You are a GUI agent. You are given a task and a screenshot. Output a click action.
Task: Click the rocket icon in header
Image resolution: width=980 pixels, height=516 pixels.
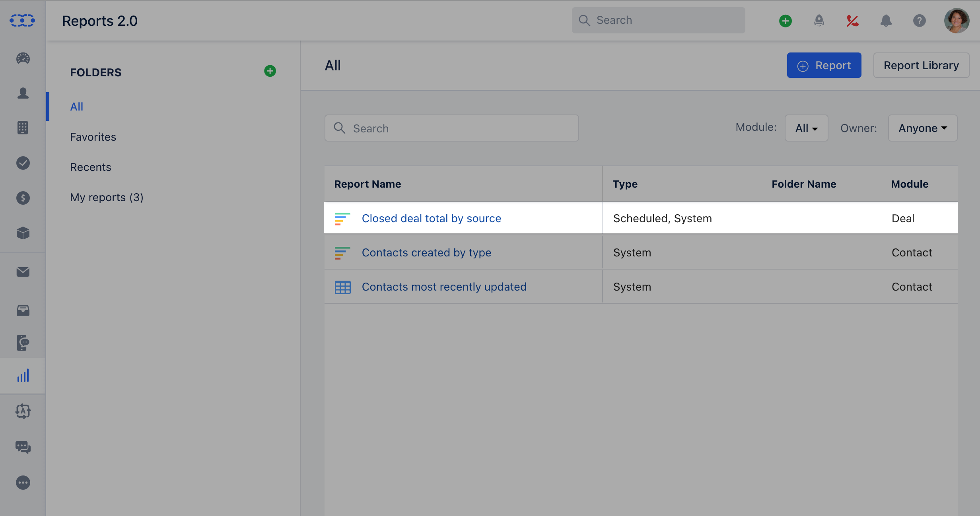click(x=819, y=21)
